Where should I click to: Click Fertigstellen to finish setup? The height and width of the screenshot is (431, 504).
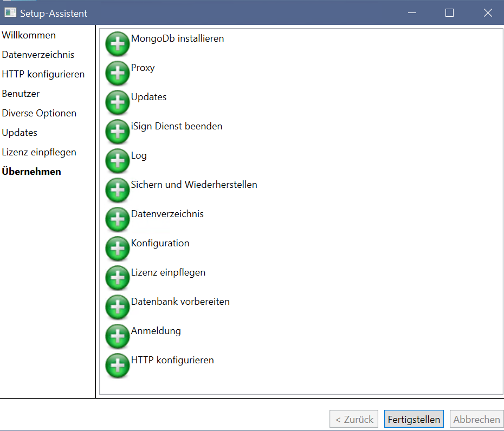(413, 419)
